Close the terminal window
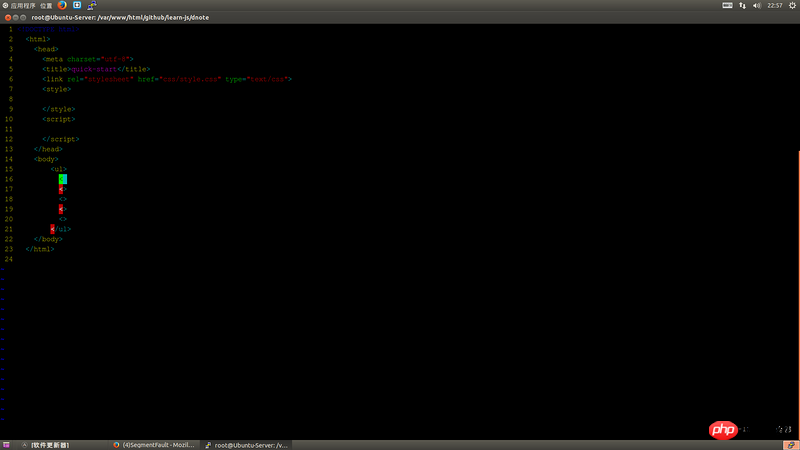Image resolution: width=800 pixels, height=450 pixels. [8, 17]
